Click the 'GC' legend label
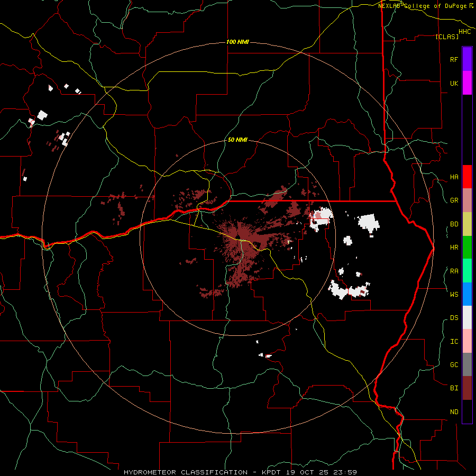This screenshot has height=476, width=476. pyautogui.click(x=454, y=365)
